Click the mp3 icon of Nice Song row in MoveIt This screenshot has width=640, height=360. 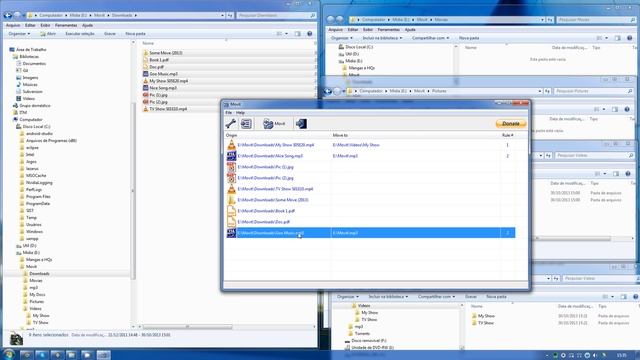point(231,156)
